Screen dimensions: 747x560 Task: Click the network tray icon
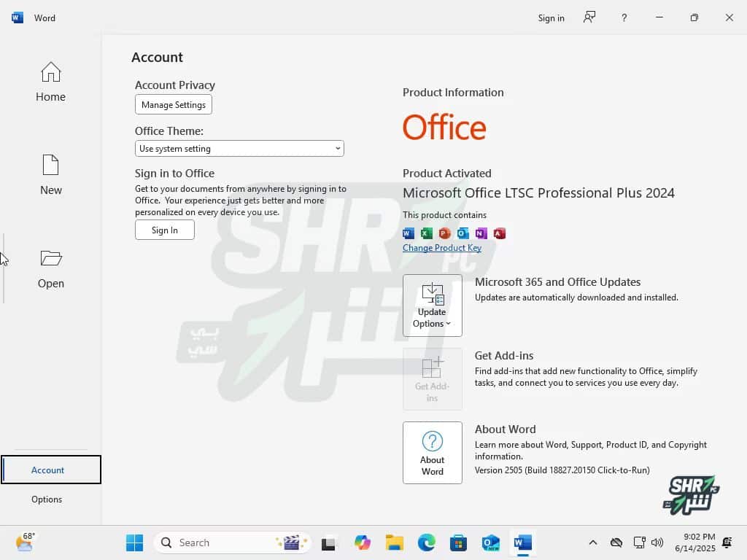pos(639,542)
